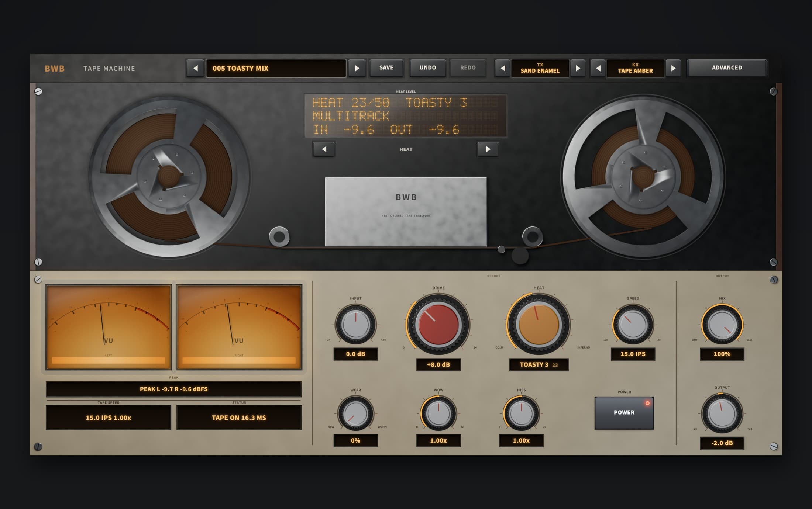Click the WEAR knob

coord(355,413)
